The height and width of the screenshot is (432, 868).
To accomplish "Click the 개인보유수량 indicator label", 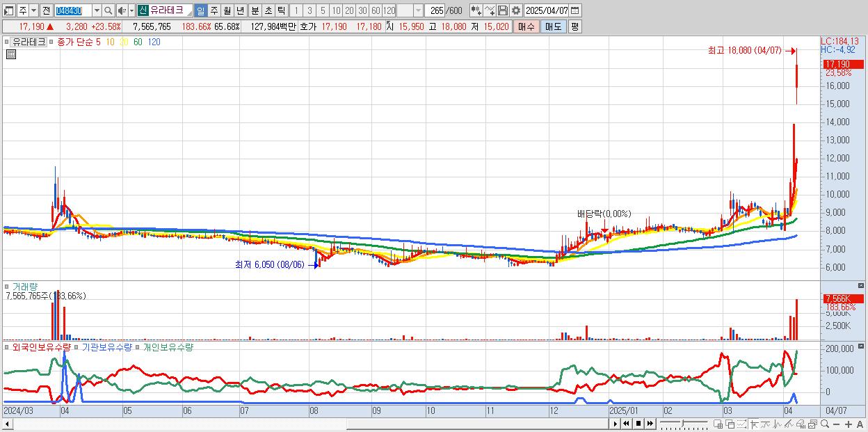I will [168, 346].
